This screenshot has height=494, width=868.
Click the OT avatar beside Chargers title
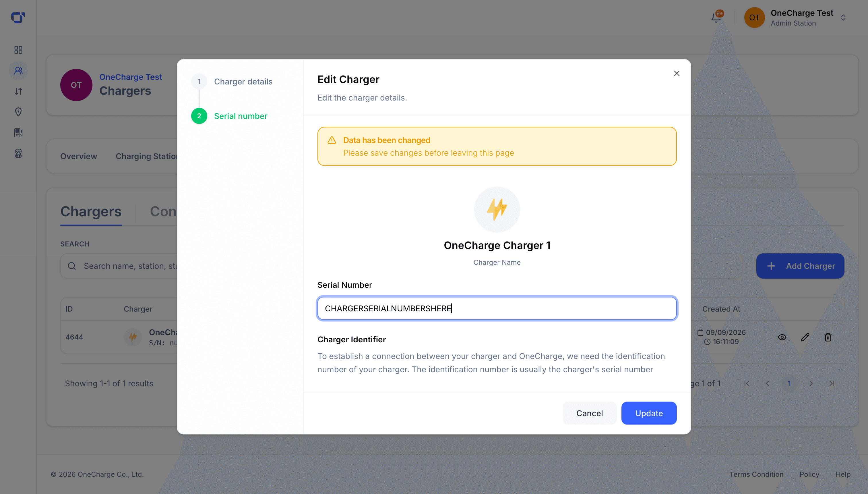point(76,85)
